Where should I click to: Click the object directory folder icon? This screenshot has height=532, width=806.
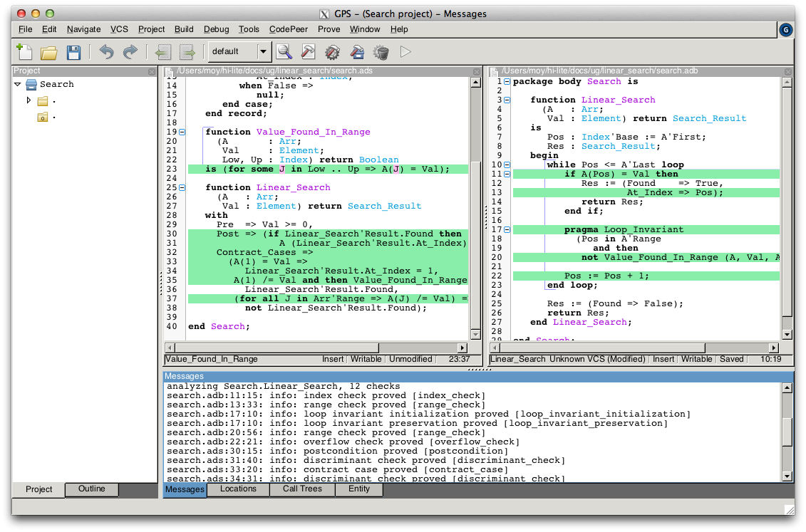pos(43,118)
